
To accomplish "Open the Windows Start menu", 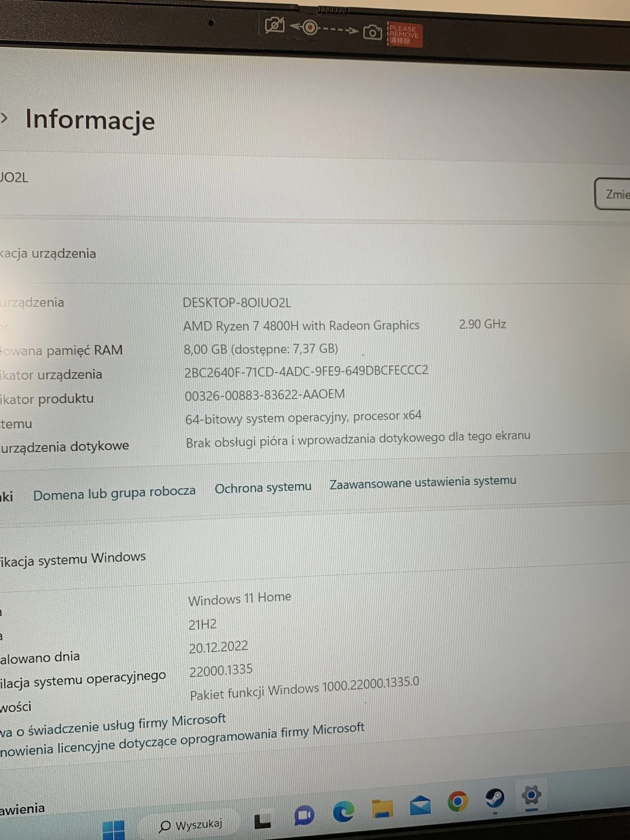I will pyautogui.click(x=114, y=829).
